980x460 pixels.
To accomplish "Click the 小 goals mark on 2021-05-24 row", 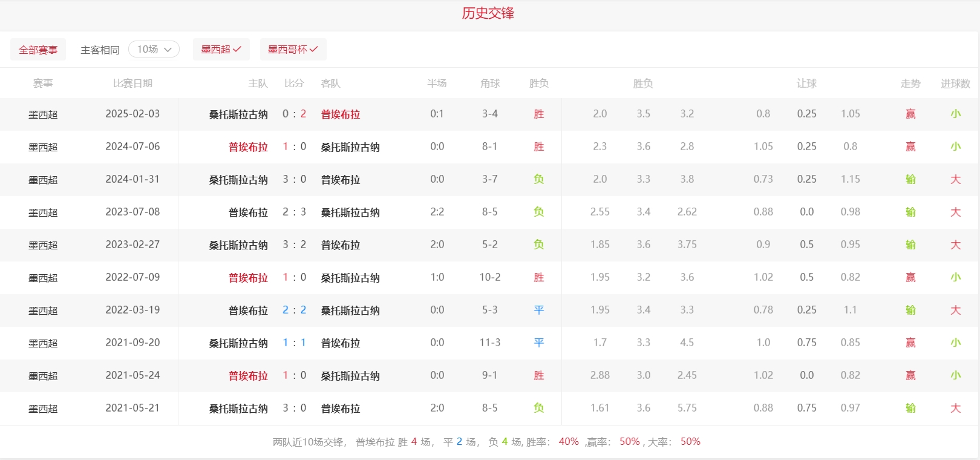I will tap(955, 376).
